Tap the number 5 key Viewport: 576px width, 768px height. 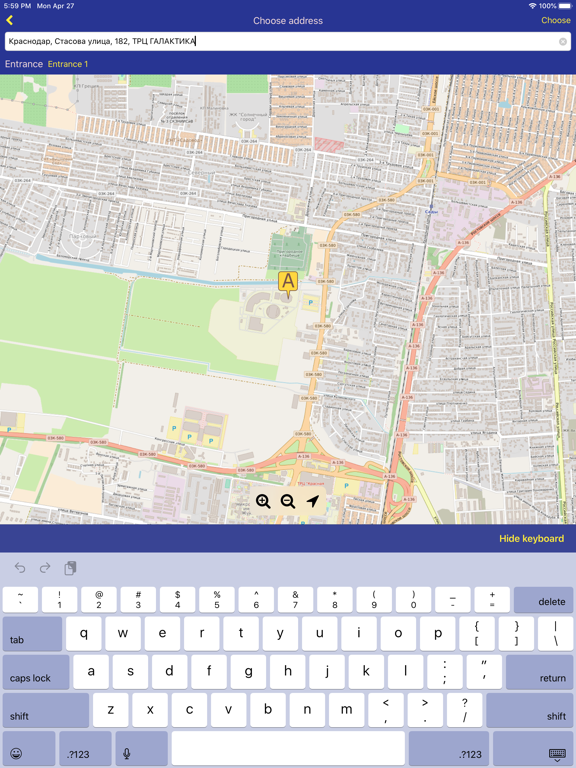[x=216, y=600]
